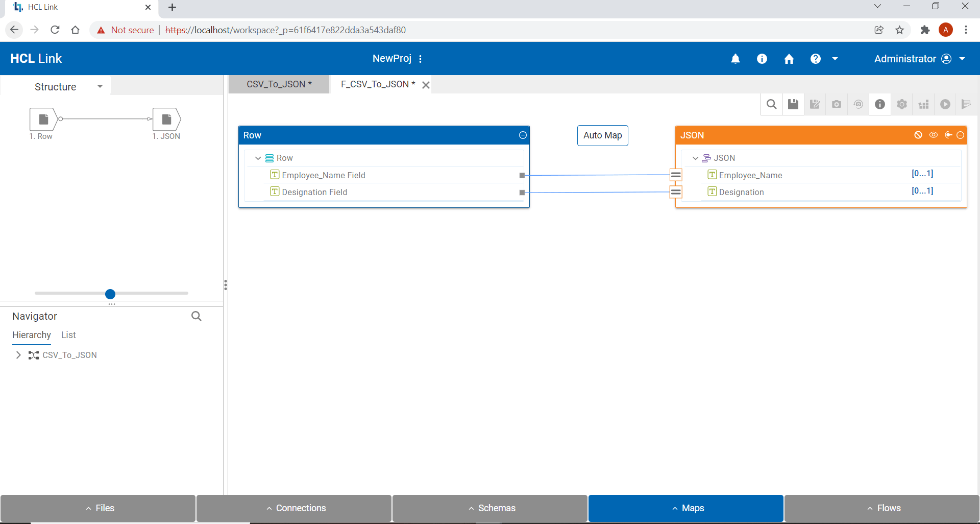Switch to the List view in Navigator

[x=68, y=335]
